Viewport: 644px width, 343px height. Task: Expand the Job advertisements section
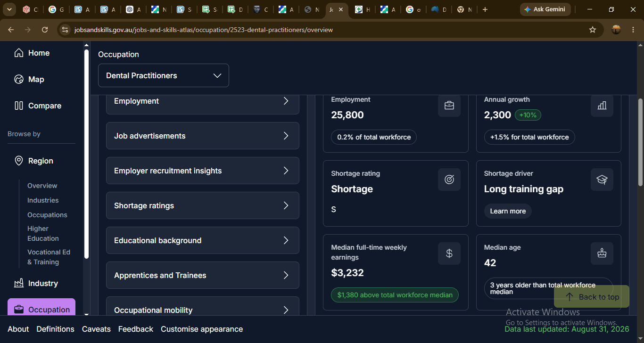[x=203, y=136]
